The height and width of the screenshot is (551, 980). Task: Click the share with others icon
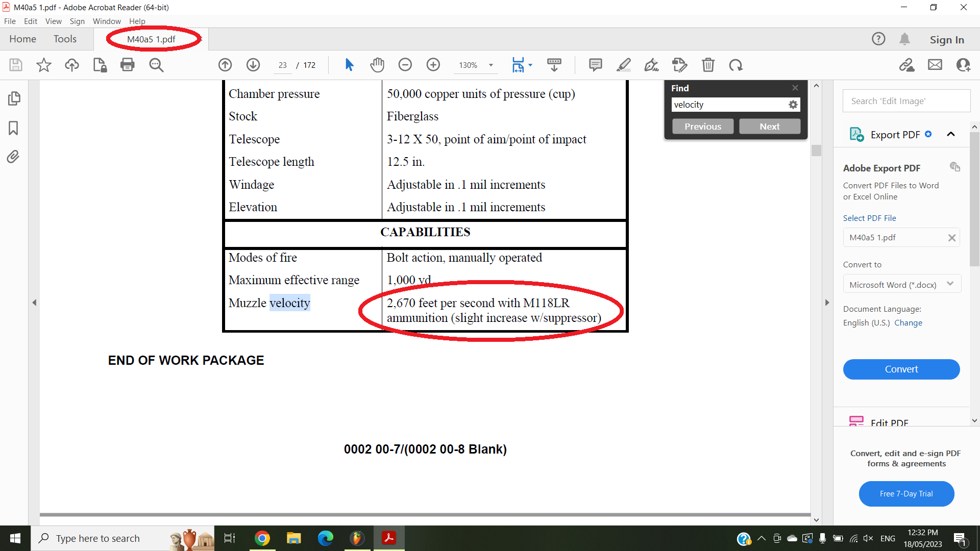(x=963, y=65)
